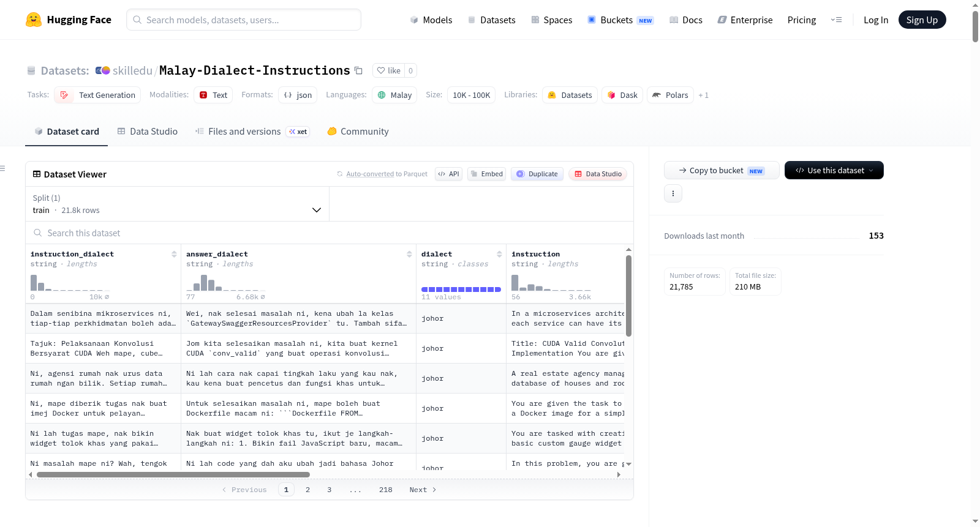Open Datasets in top navigation

[491, 20]
